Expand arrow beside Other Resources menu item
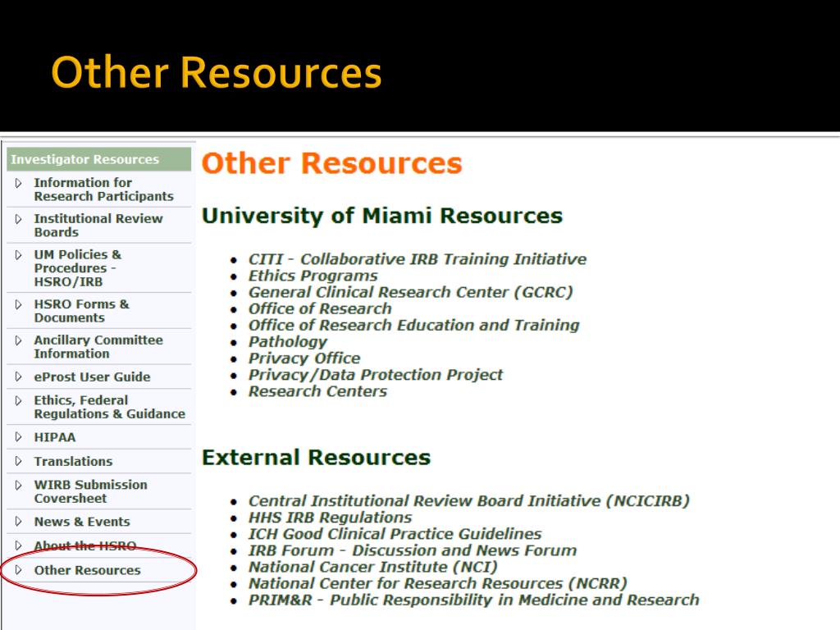The image size is (840, 630). (x=18, y=570)
